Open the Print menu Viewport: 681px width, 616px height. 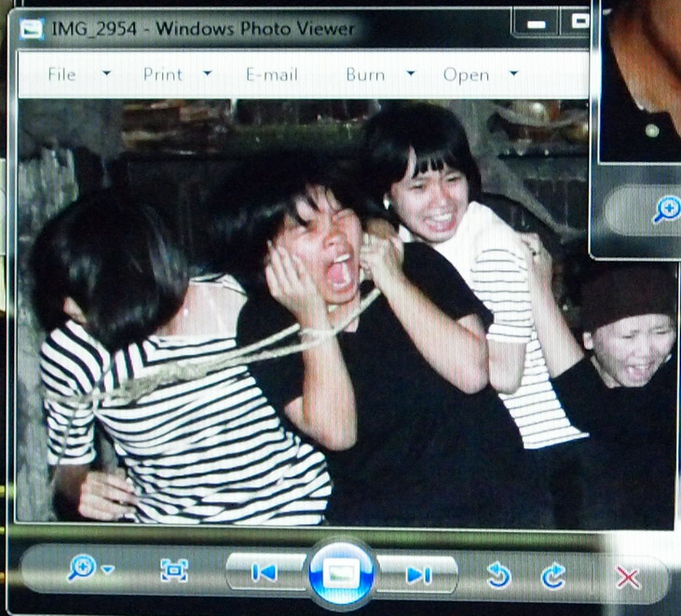pos(163,75)
